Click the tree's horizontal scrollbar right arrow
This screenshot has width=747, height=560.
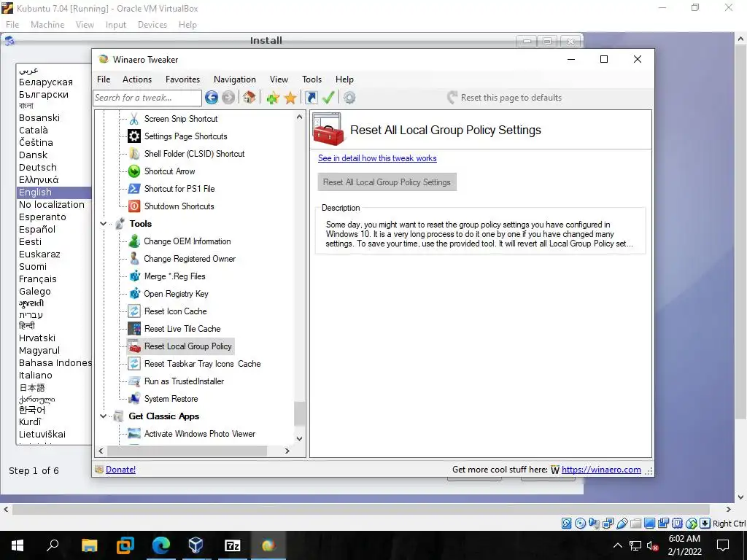[287, 451]
